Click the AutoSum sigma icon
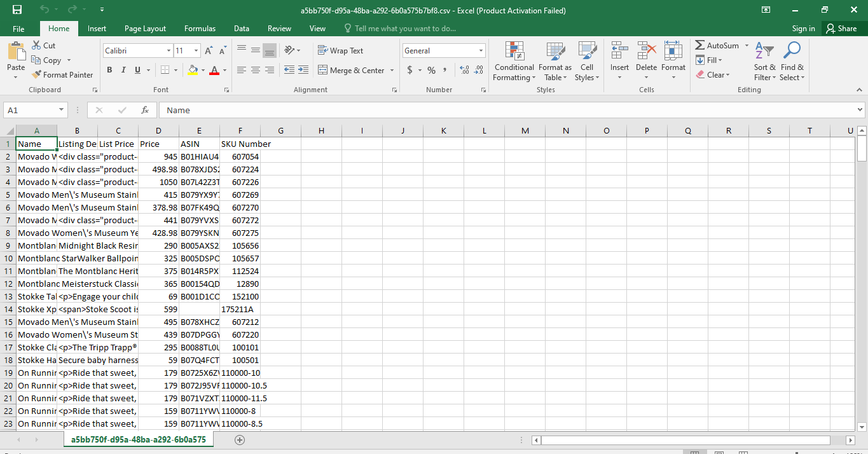 [700, 46]
